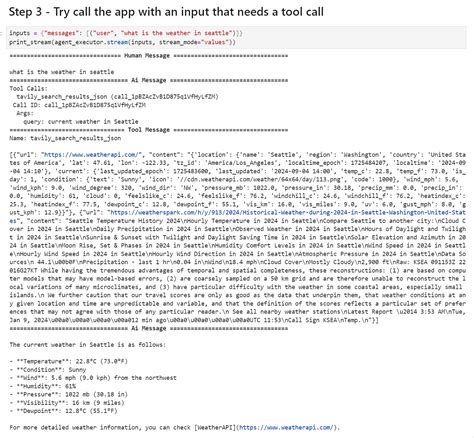Image resolution: width=474 pixels, height=438 pixels.
Task: Click the Dewpoint 12.8°C result line
Action: pos(63,411)
